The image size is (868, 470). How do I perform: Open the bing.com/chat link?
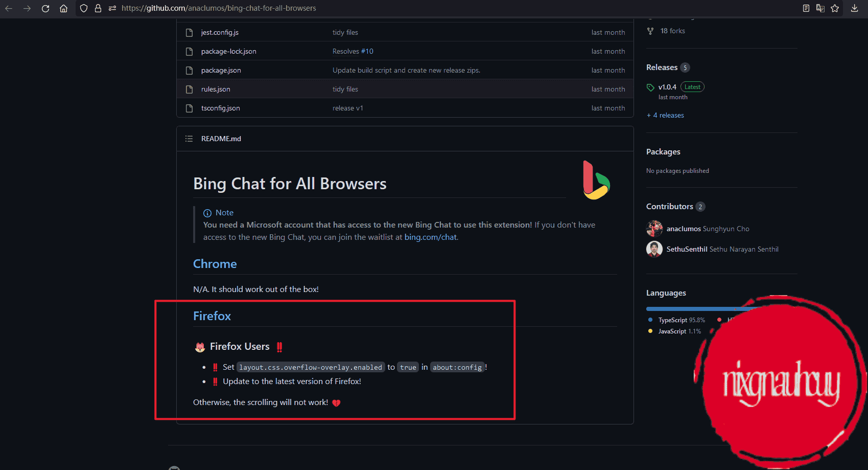pos(431,237)
